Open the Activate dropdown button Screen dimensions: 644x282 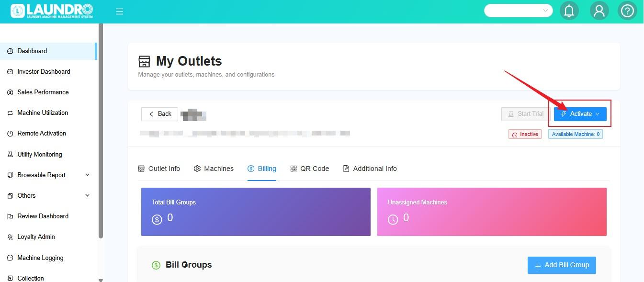tap(580, 114)
